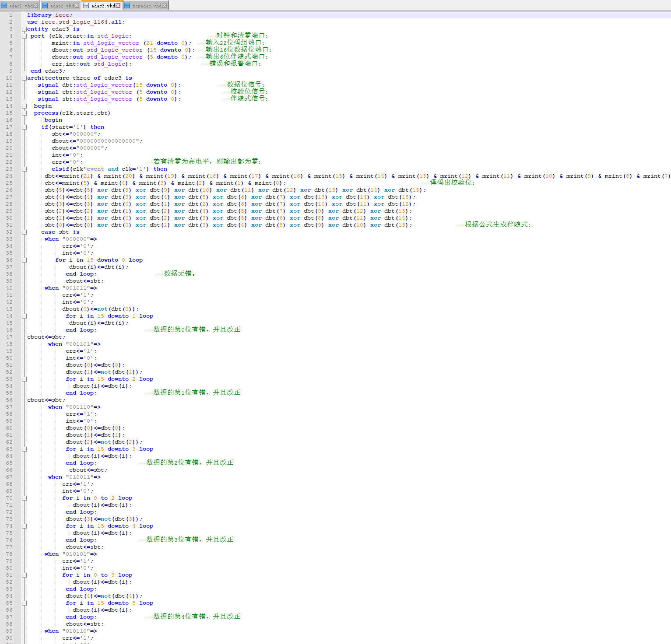
Task: Click the 'cbt<=mzint(5)' assignment line
Action: [165, 183]
